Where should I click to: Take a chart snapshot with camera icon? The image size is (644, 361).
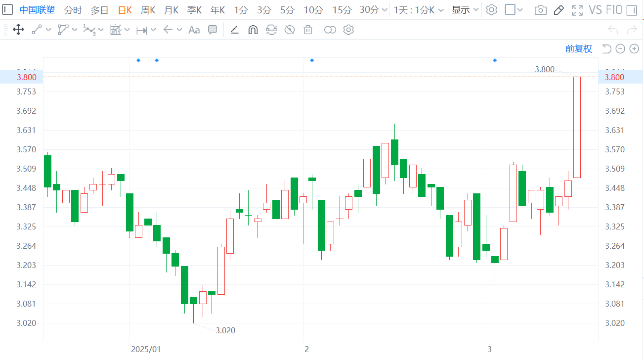pos(541,10)
